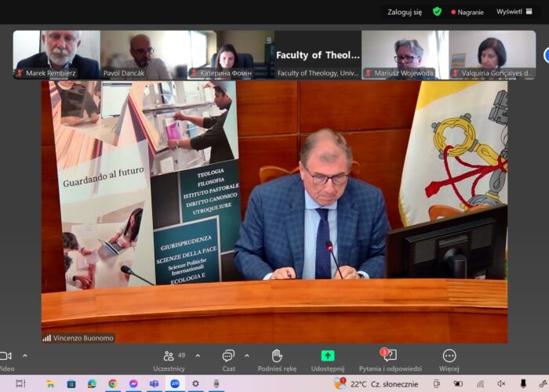Open the Uczestnicy participants panel
Viewport: 549px width, 392px height.
169,360
